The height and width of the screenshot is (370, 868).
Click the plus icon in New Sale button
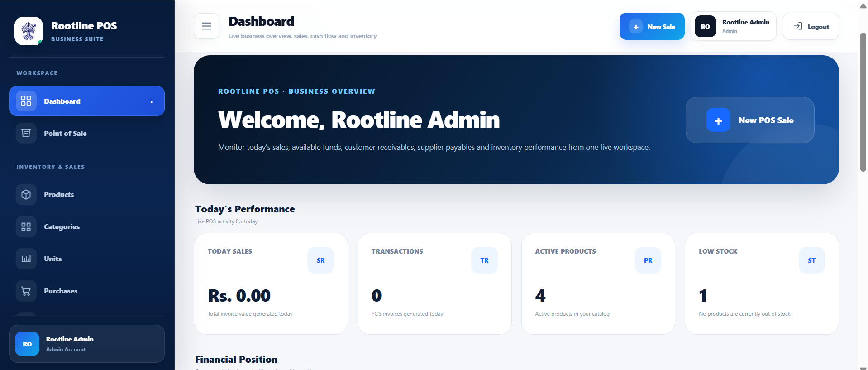click(636, 27)
